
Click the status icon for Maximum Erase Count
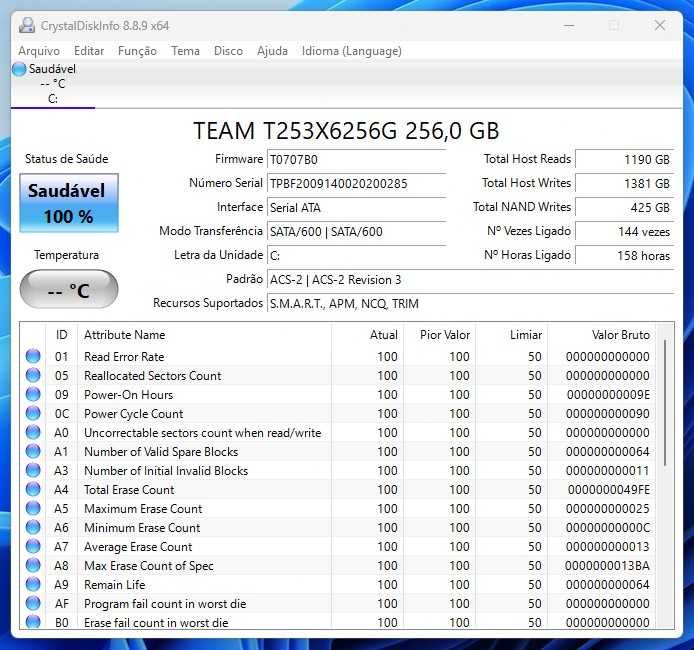click(x=33, y=508)
